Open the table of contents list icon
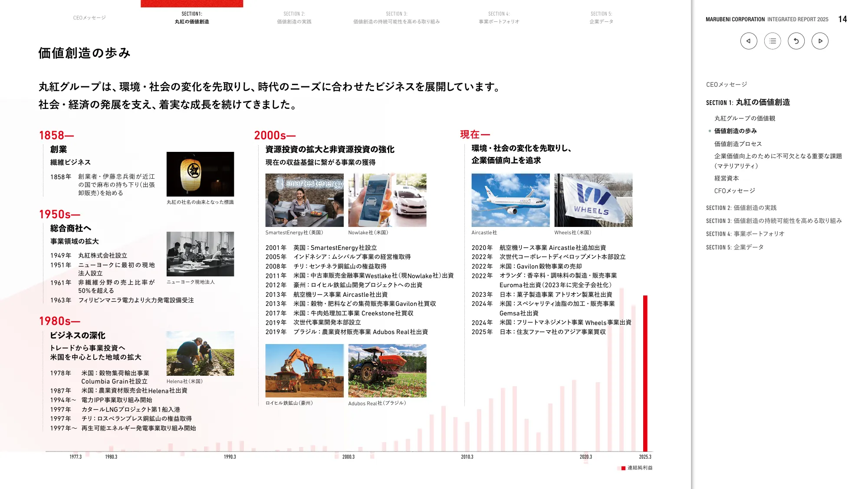 click(x=772, y=41)
